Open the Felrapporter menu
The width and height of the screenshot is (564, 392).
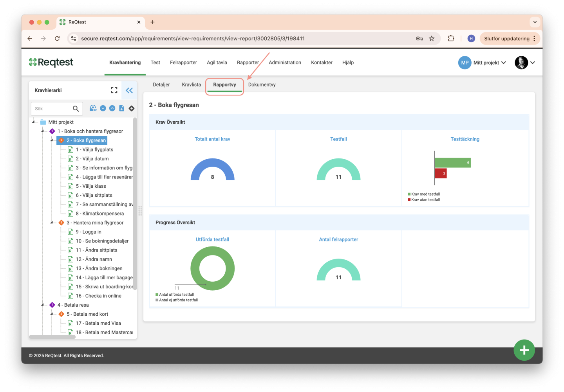(x=183, y=63)
